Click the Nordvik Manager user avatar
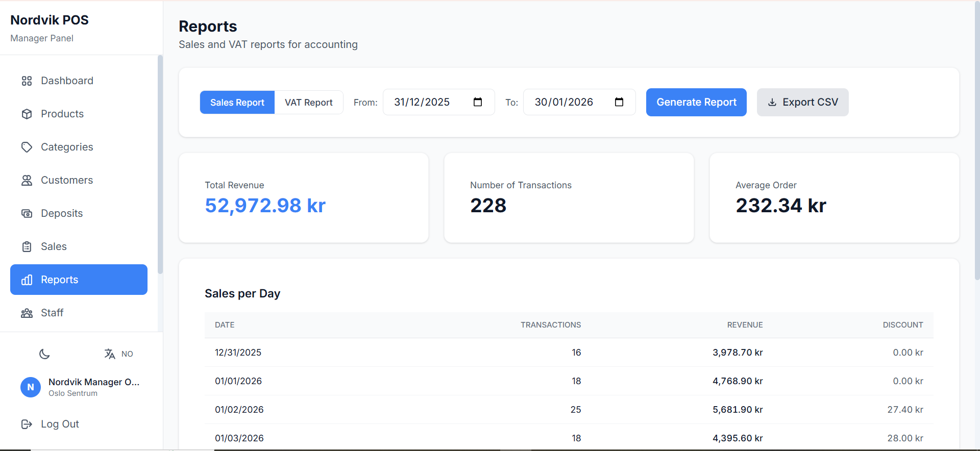 click(x=31, y=387)
